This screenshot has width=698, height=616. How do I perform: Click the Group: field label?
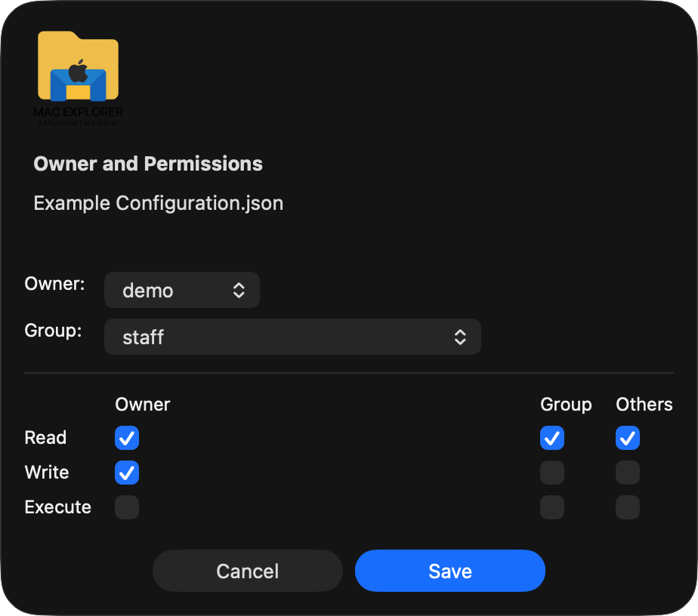coord(54,331)
